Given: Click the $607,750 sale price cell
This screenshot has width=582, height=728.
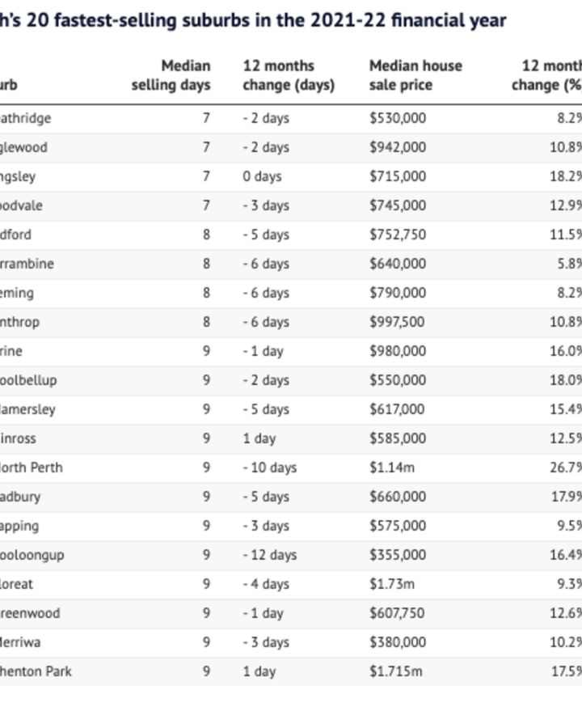Looking at the screenshot, I should 398,613.
